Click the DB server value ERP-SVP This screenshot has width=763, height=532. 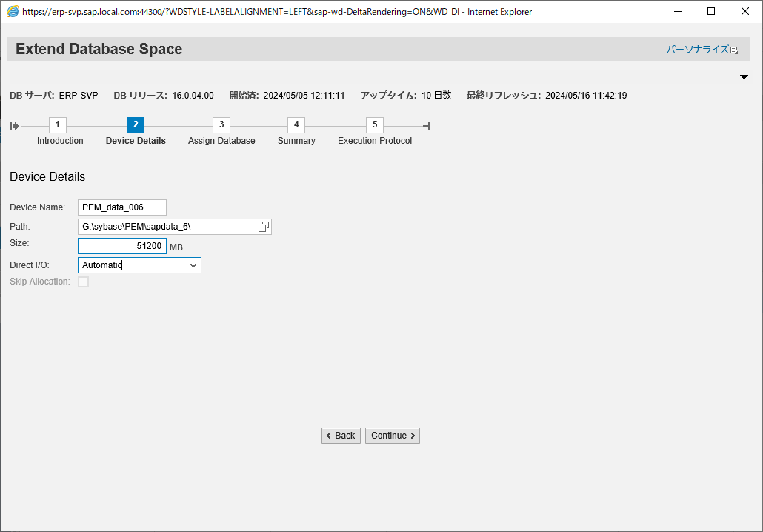click(79, 96)
